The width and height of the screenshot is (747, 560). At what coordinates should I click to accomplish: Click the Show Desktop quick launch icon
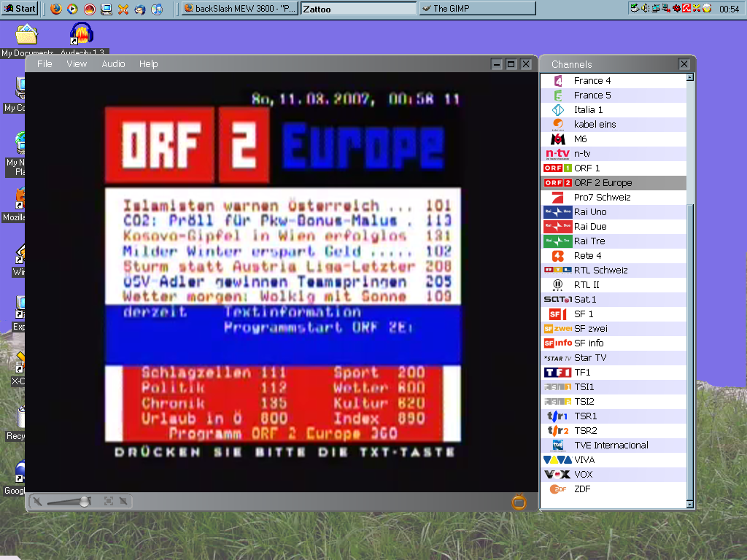coord(107,9)
